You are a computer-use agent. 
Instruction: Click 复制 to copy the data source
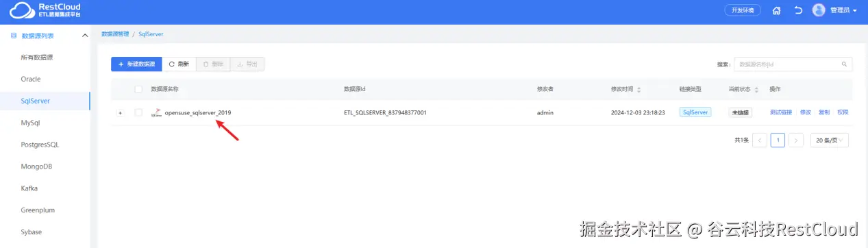tap(824, 112)
